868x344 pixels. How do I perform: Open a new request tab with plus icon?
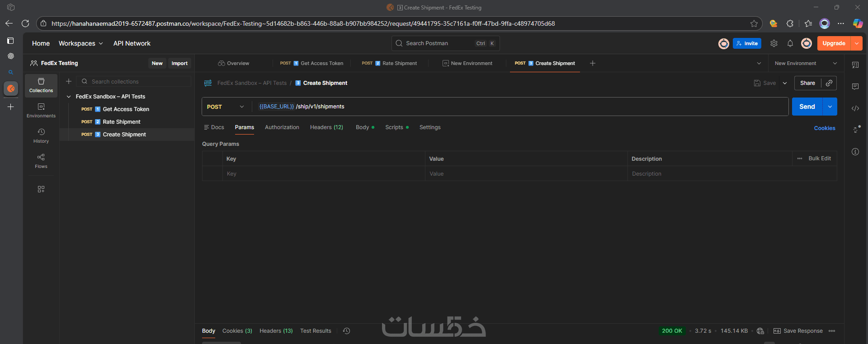click(593, 63)
